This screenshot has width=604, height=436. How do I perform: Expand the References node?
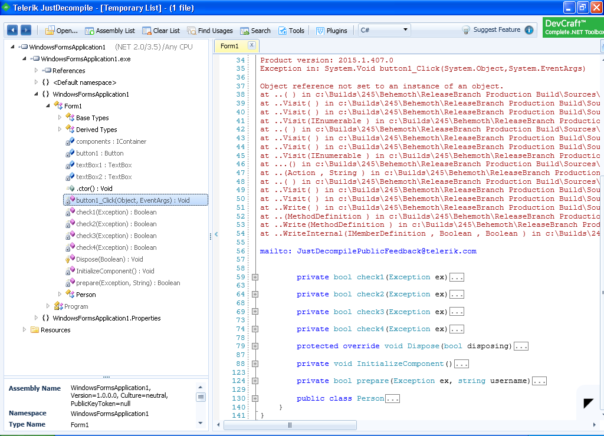tap(36, 70)
